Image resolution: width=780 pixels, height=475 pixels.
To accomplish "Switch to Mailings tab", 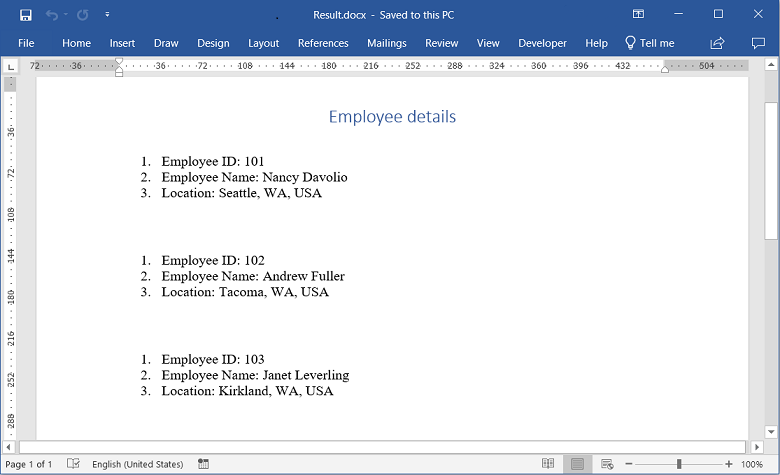I will [387, 43].
